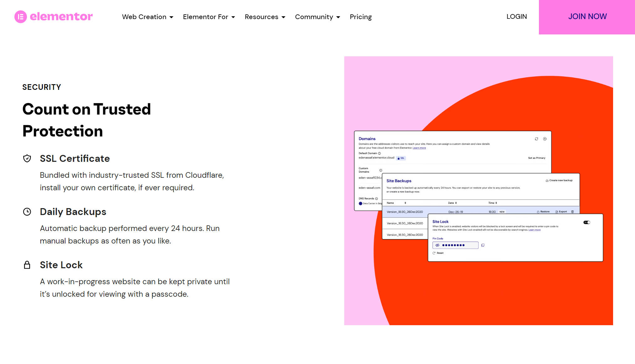Click the Elementor logo icon

tap(21, 17)
